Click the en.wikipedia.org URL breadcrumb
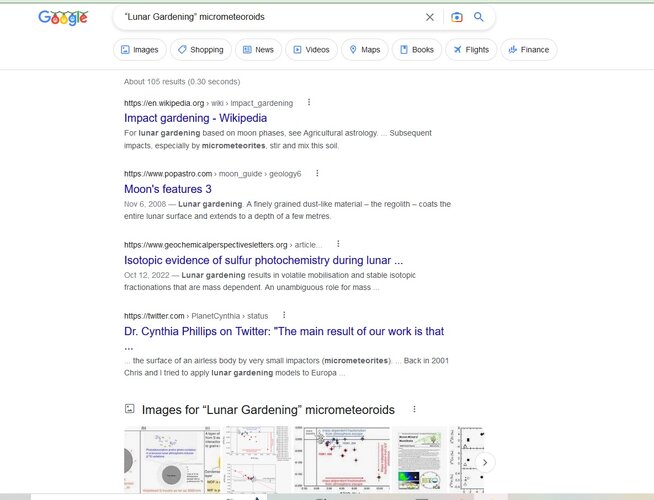Image resolution: width=654 pixels, height=500 pixels. [x=208, y=103]
